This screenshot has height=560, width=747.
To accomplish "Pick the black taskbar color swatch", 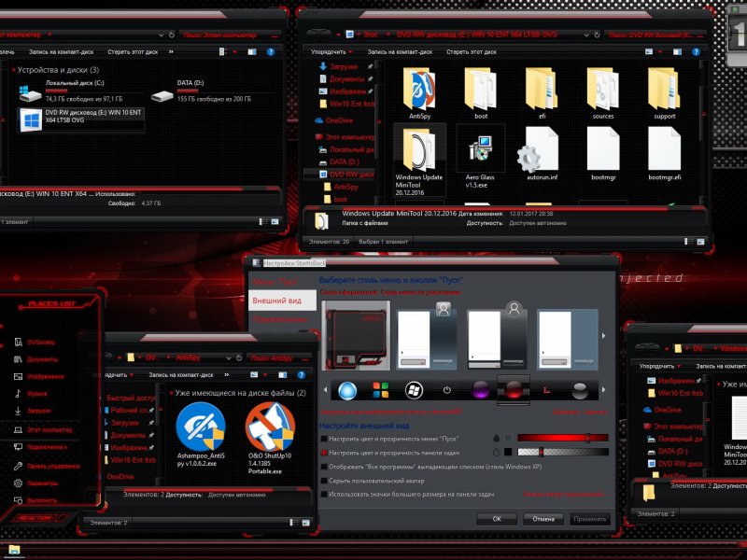I will click(508, 452).
